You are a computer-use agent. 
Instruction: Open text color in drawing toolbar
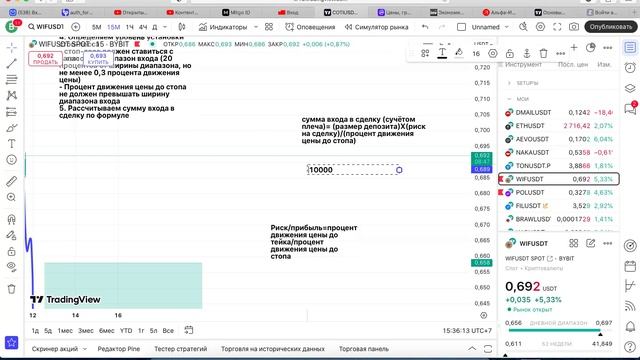pyautogui.click(x=442, y=53)
